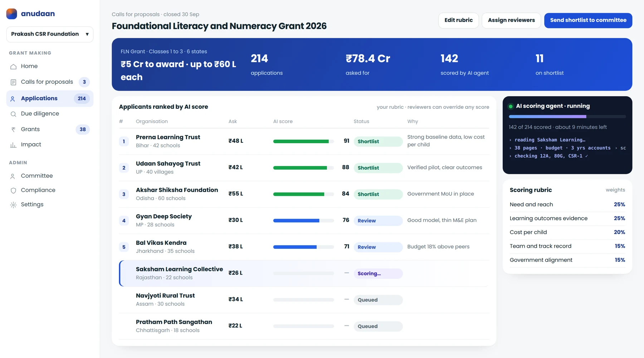Open the Compliance admin page

tap(50, 190)
